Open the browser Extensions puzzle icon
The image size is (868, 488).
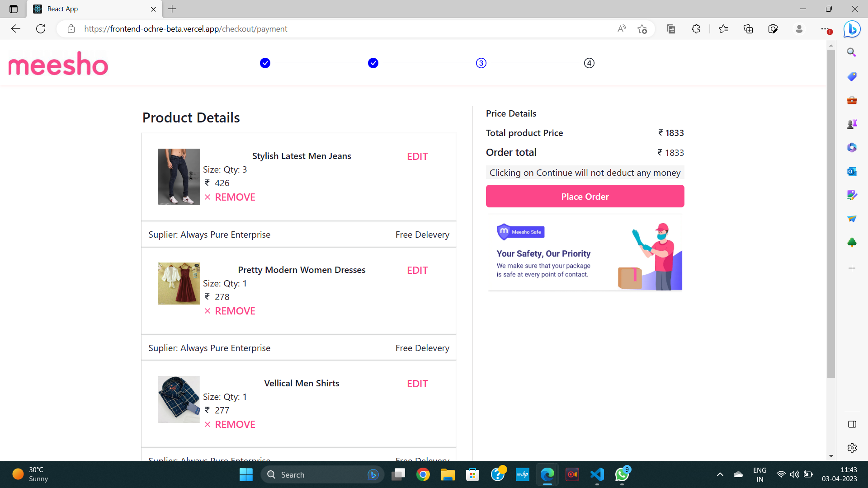click(x=696, y=29)
